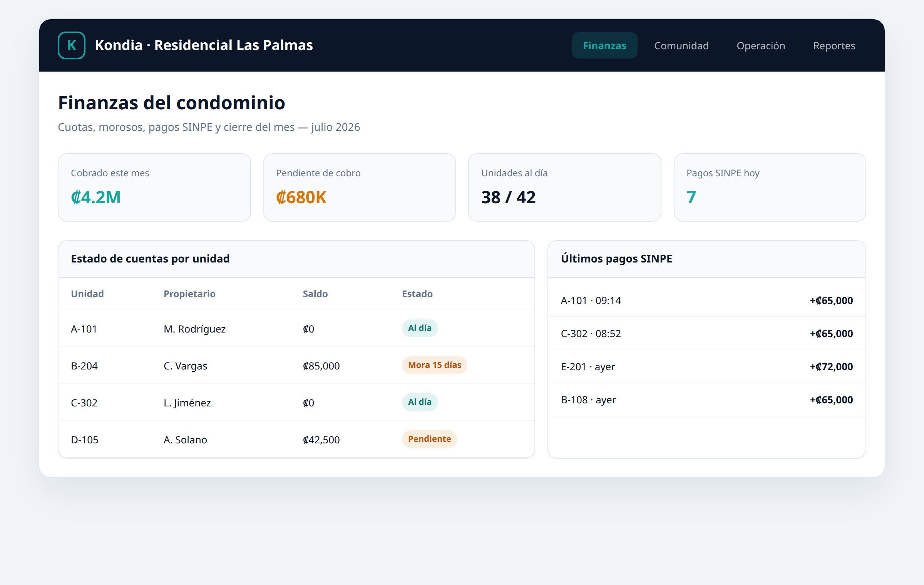This screenshot has width=924, height=585.
Task: Click the Propietario column header
Action: (x=189, y=294)
